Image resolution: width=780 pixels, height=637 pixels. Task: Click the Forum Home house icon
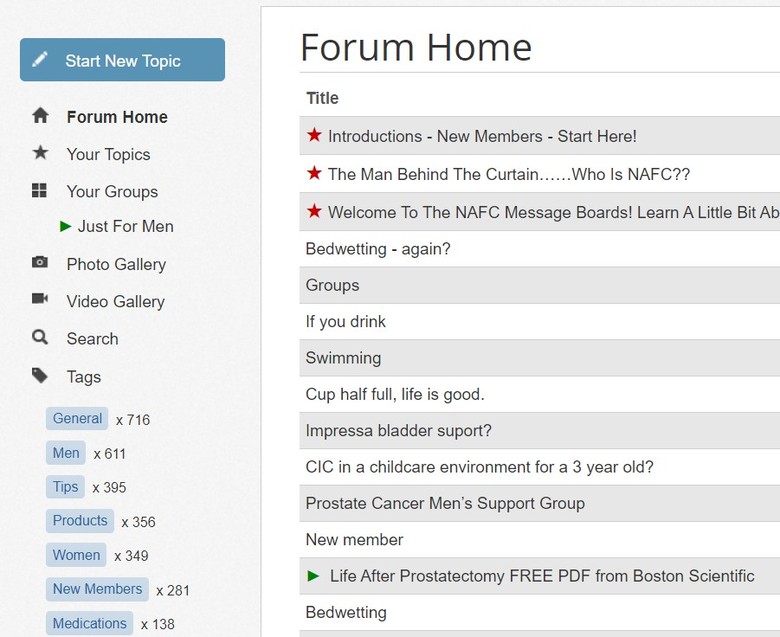[40, 116]
